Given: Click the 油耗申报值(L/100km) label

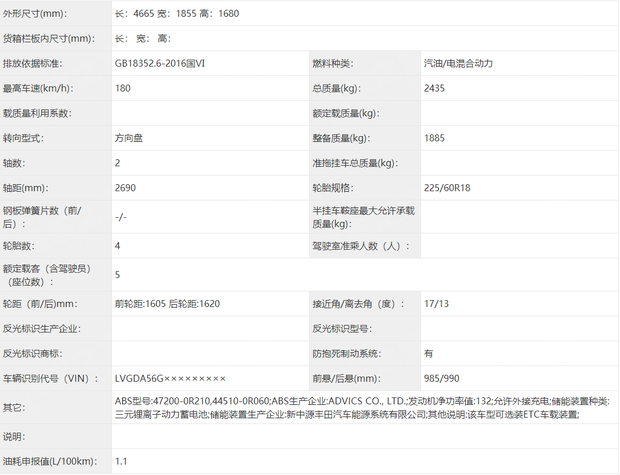Looking at the screenshot, I should [x=50, y=462].
